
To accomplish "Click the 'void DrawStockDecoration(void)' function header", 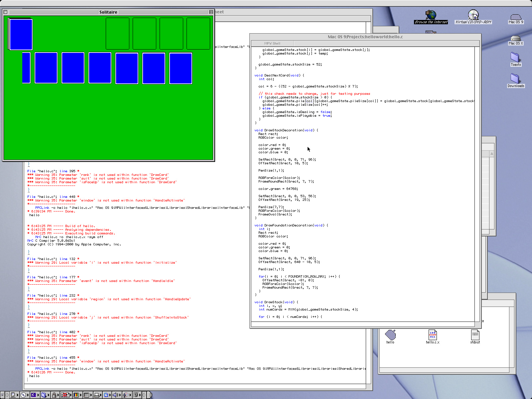I will 286,130.
